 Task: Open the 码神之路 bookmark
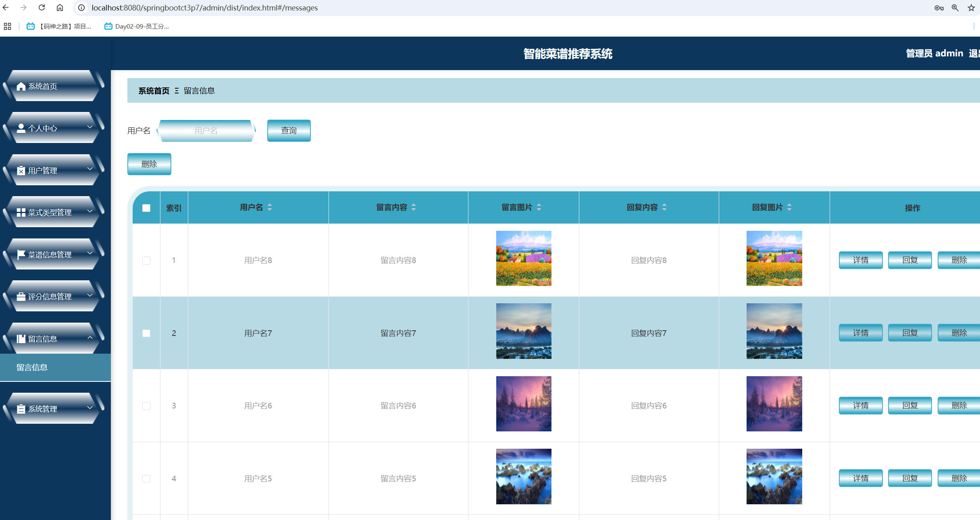pos(59,26)
